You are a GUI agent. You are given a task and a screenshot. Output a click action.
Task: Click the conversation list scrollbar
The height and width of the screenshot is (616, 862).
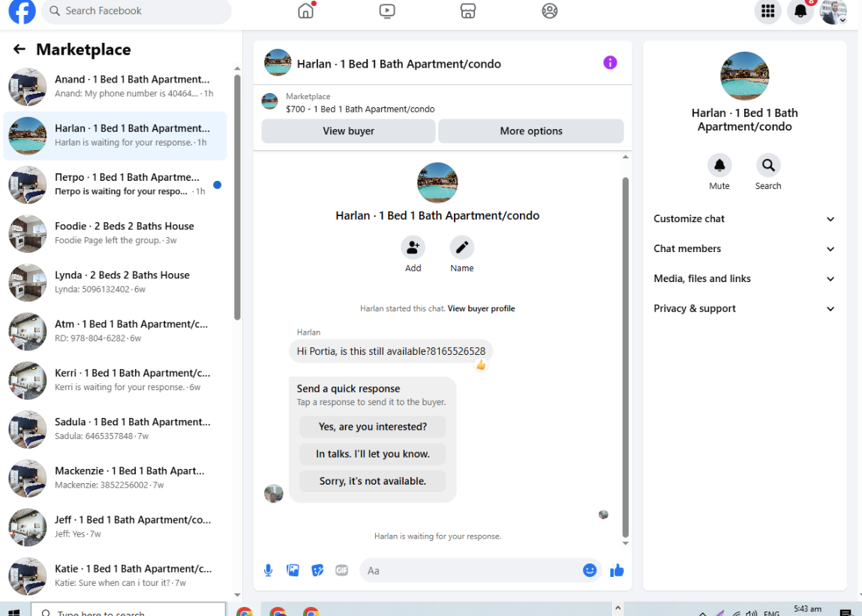tap(237, 197)
